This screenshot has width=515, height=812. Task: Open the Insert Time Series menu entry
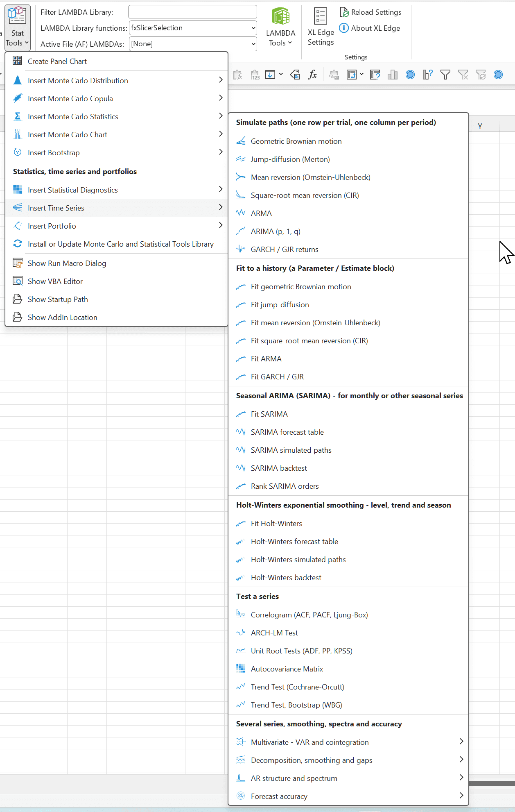pos(116,208)
